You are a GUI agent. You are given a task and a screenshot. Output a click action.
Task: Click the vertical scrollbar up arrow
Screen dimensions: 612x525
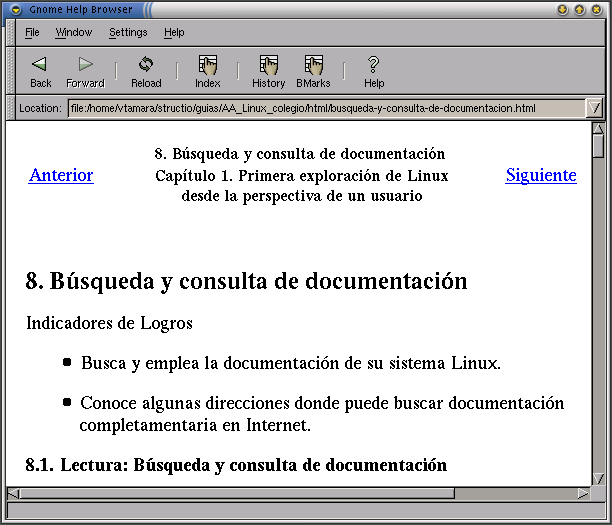tap(598, 128)
